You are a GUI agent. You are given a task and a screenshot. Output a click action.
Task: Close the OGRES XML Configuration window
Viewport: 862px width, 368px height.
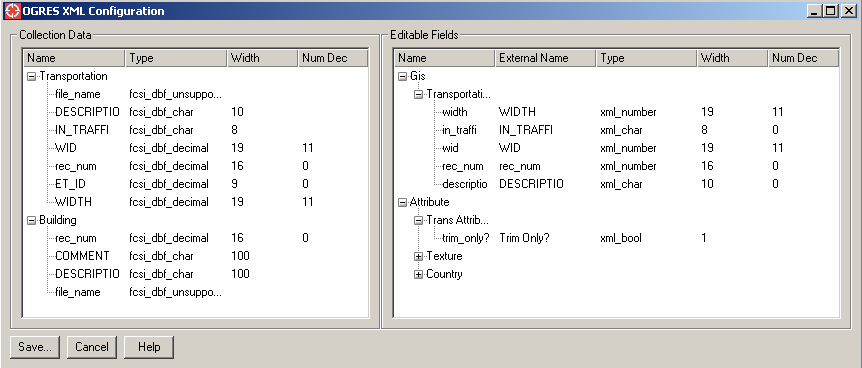click(x=848, y=10)
